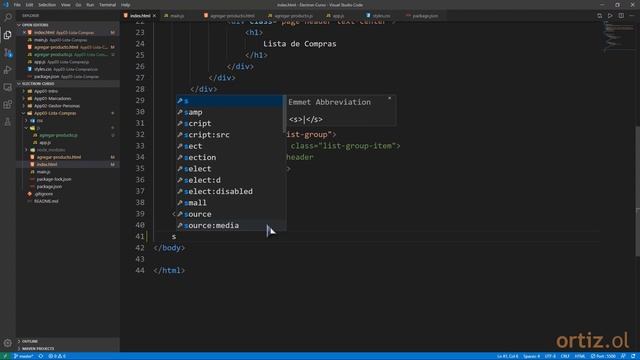Screen dimensions: 640x360
Task: Click the errors and warnings counter in status bar
Action: point(57,356)
